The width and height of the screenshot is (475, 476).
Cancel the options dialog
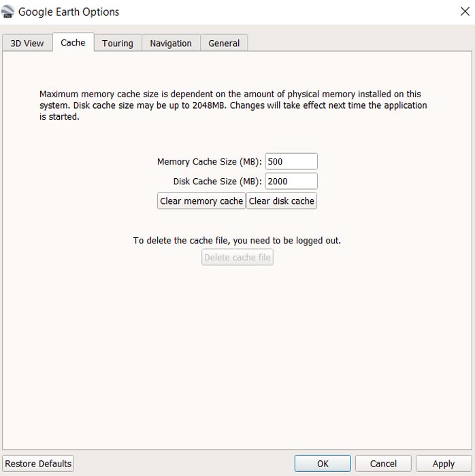pyautogui.click(x=383, y=464)
